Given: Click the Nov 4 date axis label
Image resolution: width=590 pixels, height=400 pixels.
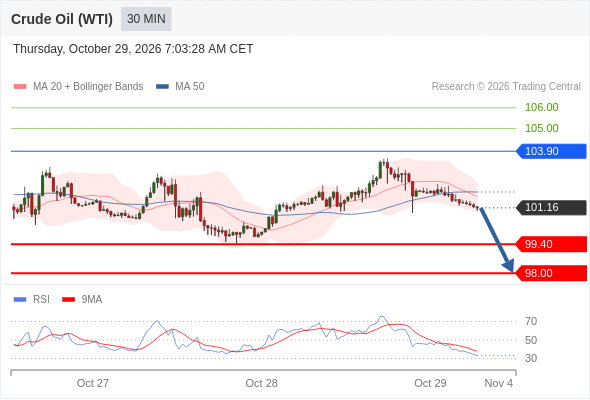Looking at the screenshot, I should [x=499, y=383].
